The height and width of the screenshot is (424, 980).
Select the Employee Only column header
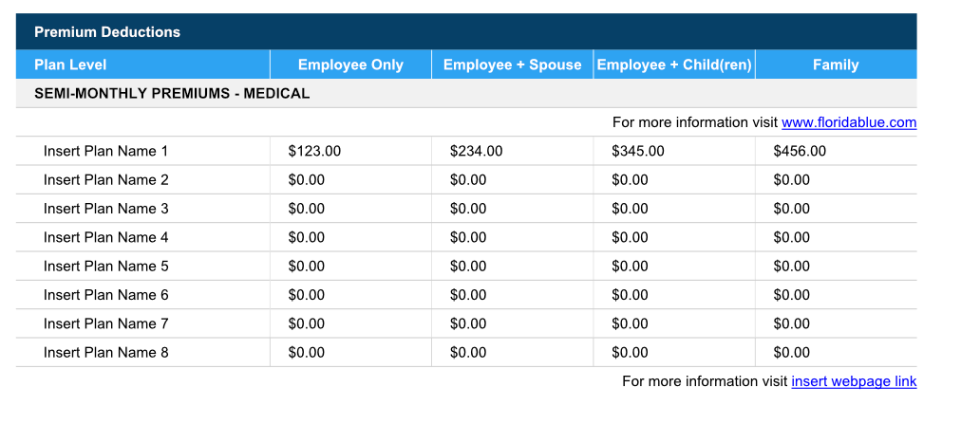pos(350,65)
